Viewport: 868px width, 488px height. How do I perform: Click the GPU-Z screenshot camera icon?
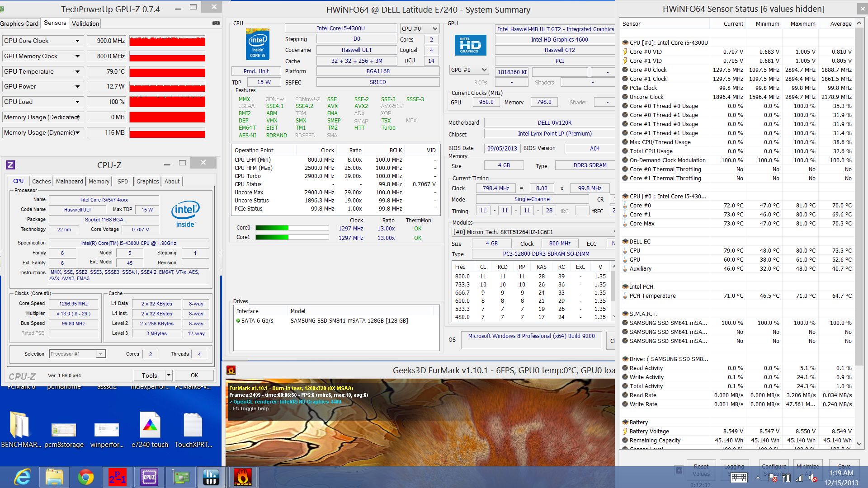(x=216, y=23)
